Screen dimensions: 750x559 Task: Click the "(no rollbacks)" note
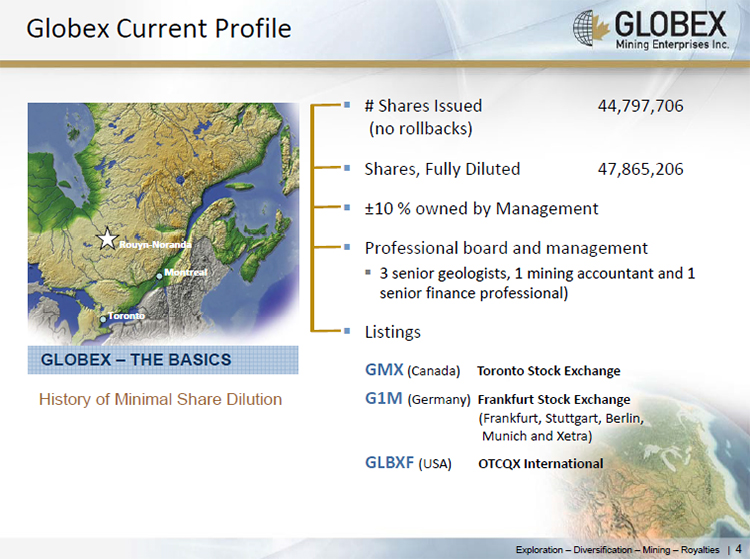click(420, 129)
